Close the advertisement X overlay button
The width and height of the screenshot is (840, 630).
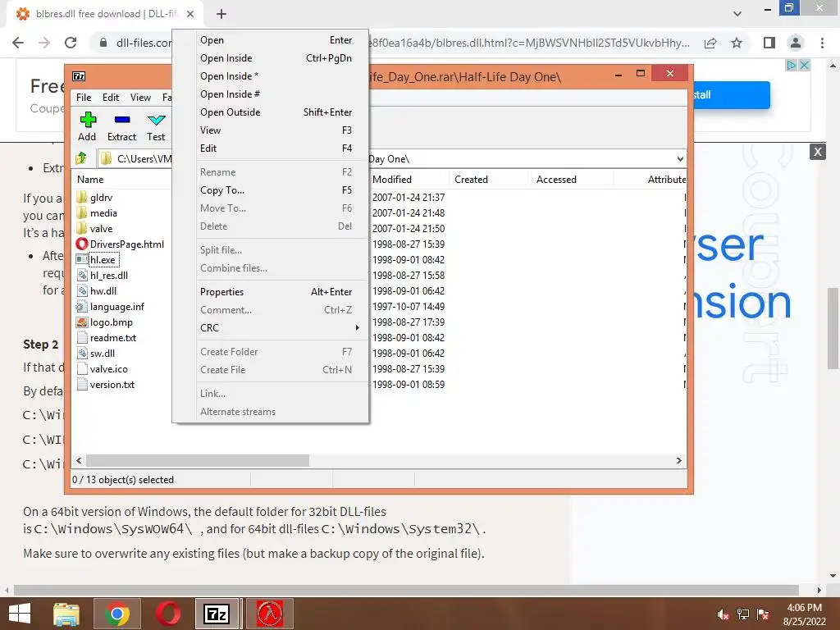click(x=818, y=152)
